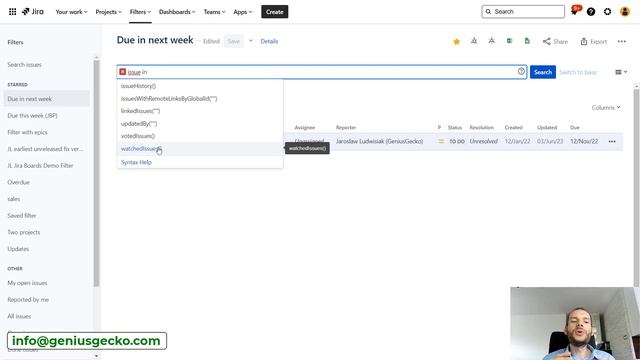The width and height of the screenshot is (640, 360).
Task: Change the view layout switcher
Action: pyautogui.click(x=621, y=72)
